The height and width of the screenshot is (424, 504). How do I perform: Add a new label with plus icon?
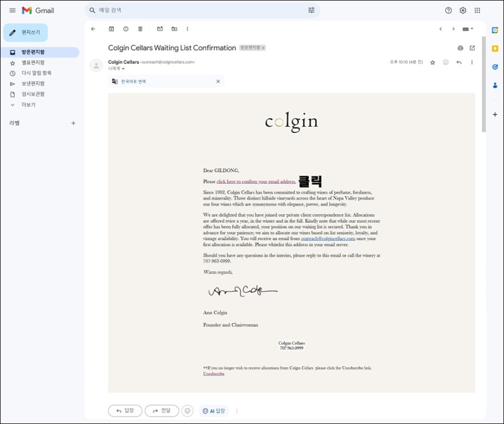[x=73, y=123]
